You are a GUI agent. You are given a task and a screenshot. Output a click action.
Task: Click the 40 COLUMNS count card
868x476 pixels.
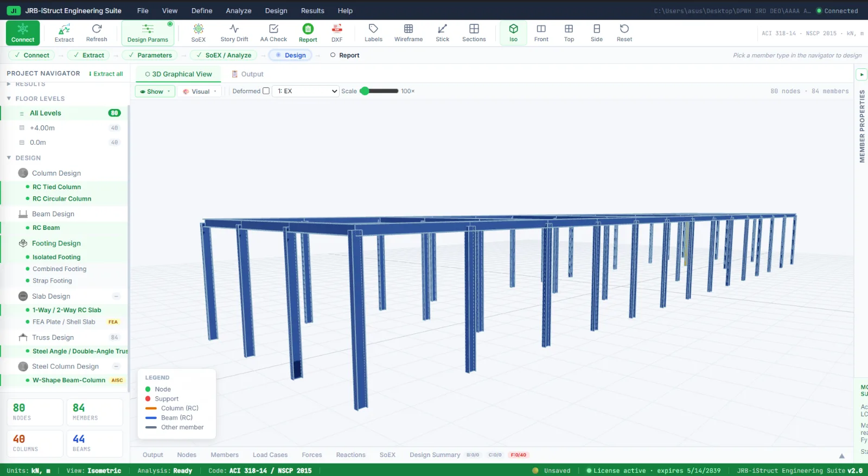35,443
